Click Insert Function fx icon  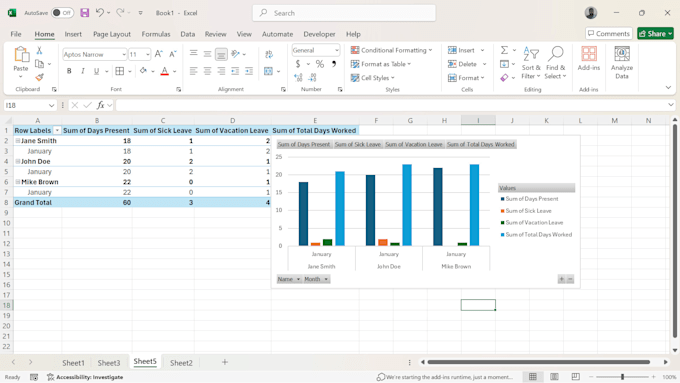pos(100,105)
